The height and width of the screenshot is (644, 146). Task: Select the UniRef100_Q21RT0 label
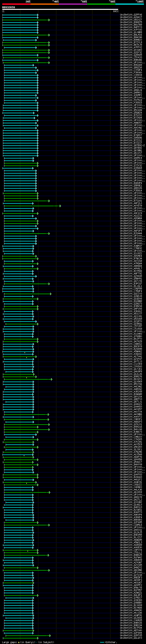(x=131, y=321)
